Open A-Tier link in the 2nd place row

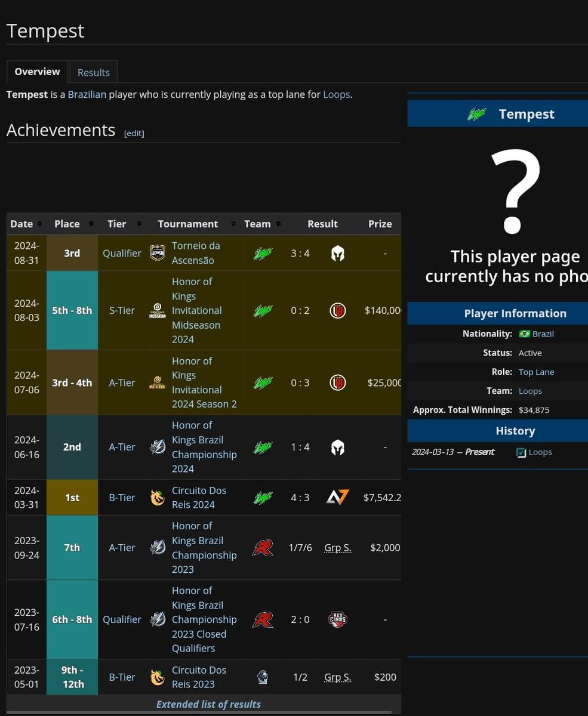pyautogui.click(x=122, y=447)
